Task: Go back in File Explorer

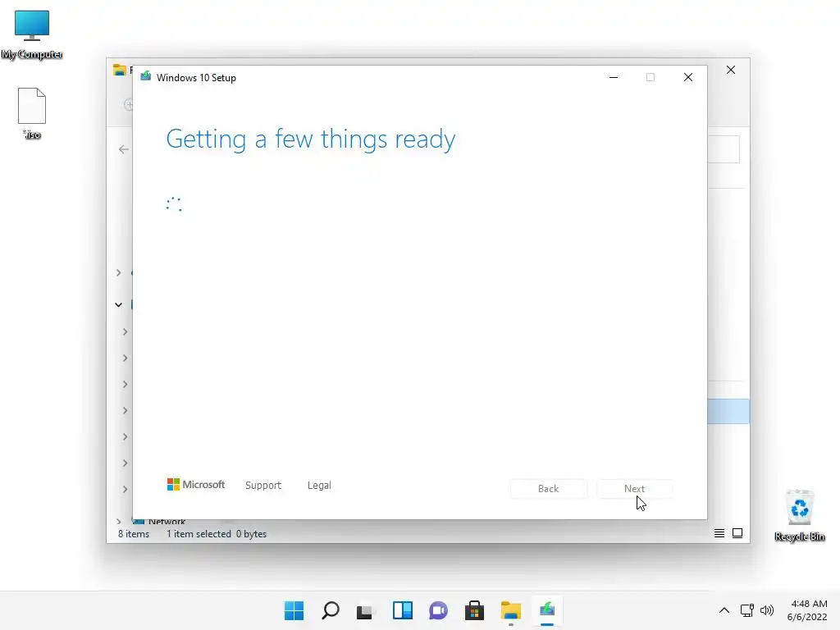Action: (x=124, y=149)
